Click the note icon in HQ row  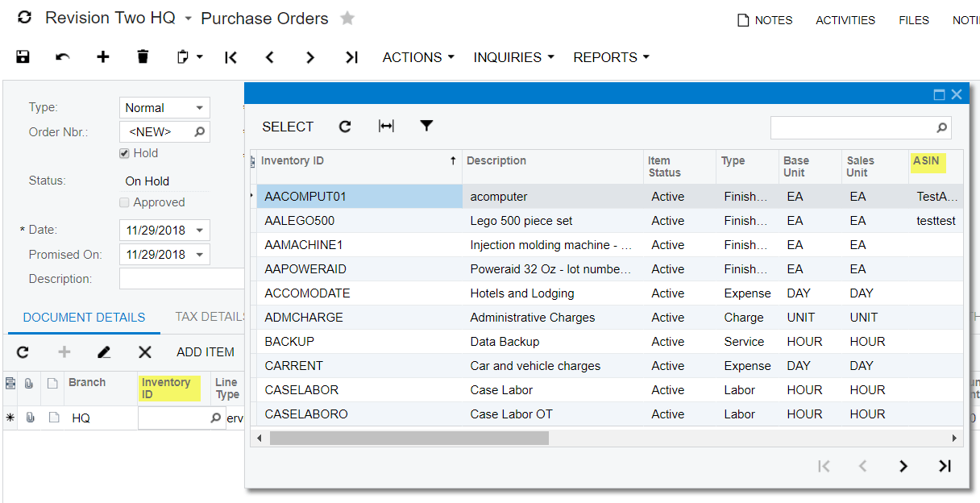tap(53, 418)
